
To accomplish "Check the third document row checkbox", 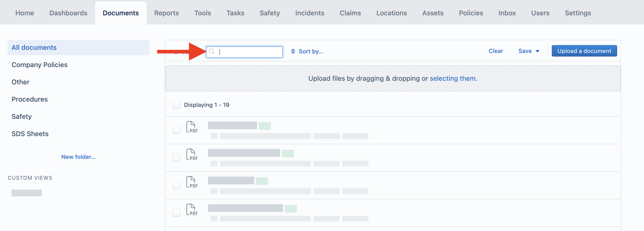I will [x=176, y=185].
